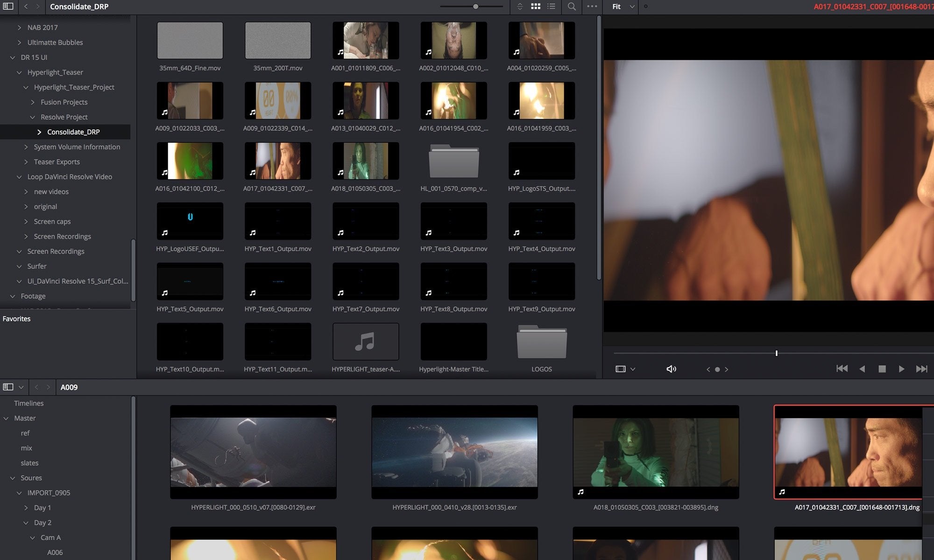
Task: Select Master bin in bottom left panel
Action: pyautogui.click(x=25, y=418)
